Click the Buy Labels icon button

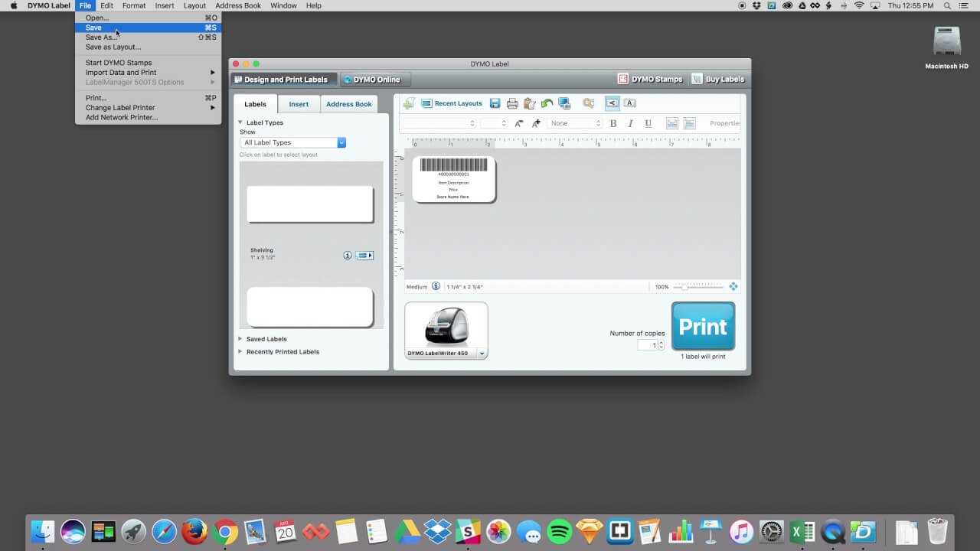click(718, 79)
